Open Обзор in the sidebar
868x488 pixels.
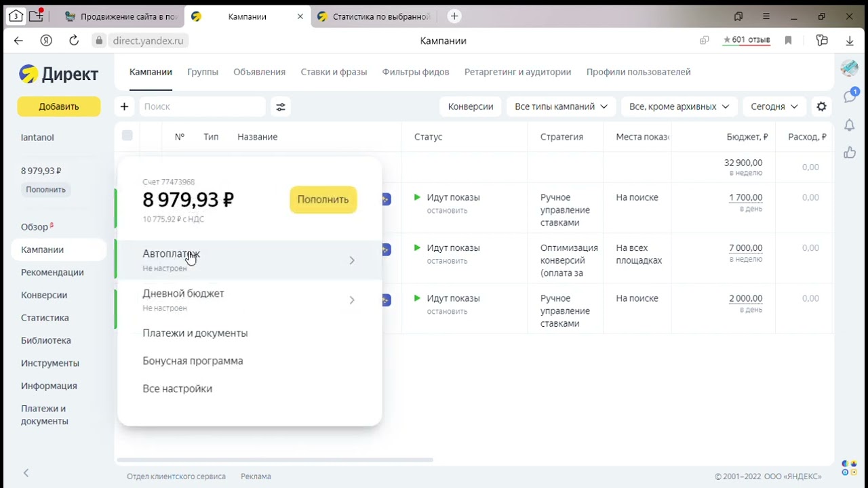[x=34, y=227]
